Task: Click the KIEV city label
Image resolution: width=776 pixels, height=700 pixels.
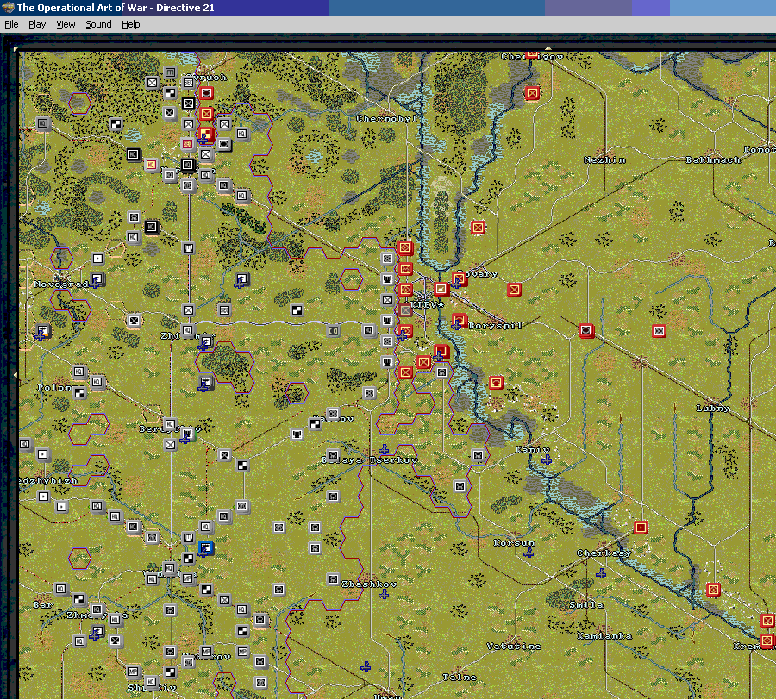Action: [428, 304]
